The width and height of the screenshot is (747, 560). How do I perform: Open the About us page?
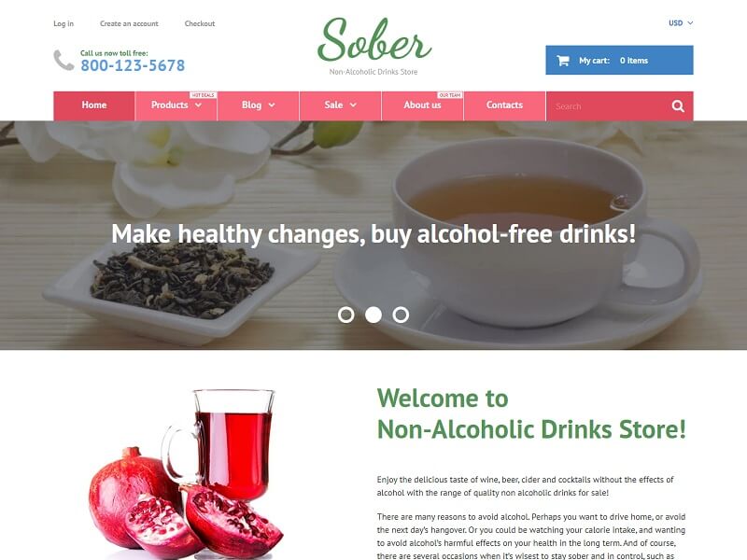[x=423, y=105]
